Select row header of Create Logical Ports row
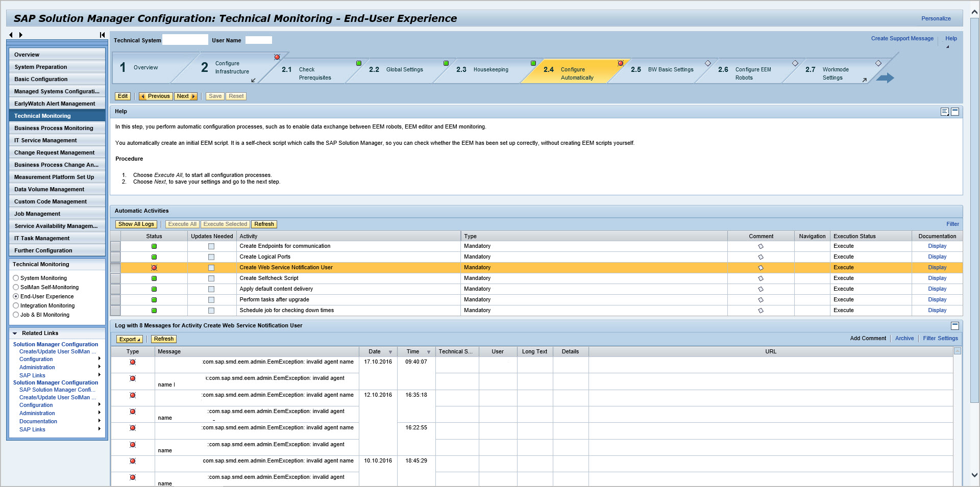Image resolution: width=980 pixels, height=487 pixels. click(x=115, y=257)
